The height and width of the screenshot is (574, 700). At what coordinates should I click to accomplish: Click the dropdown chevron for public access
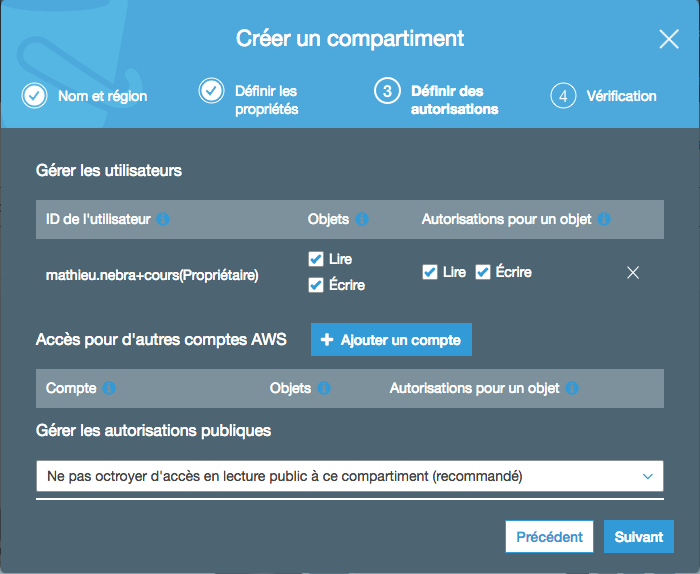click(x=647, y=477)
